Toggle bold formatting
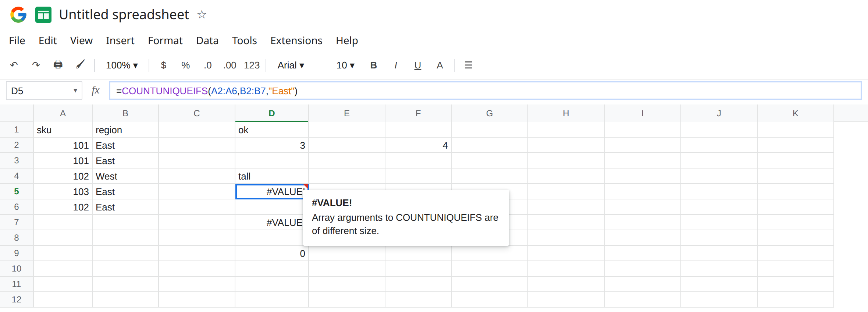Image resolution: width=868 pixels, height=312 pixels. point(373,65)
